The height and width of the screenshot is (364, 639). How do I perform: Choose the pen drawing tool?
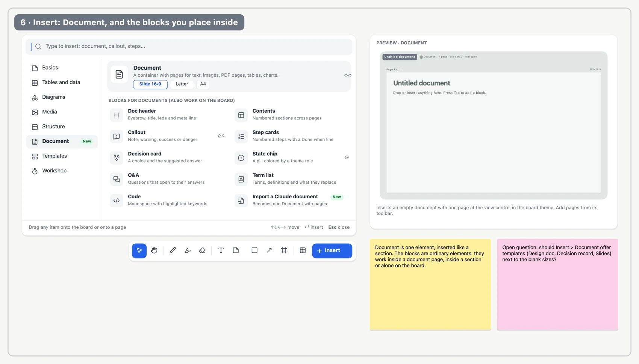[x=173, y=251]
